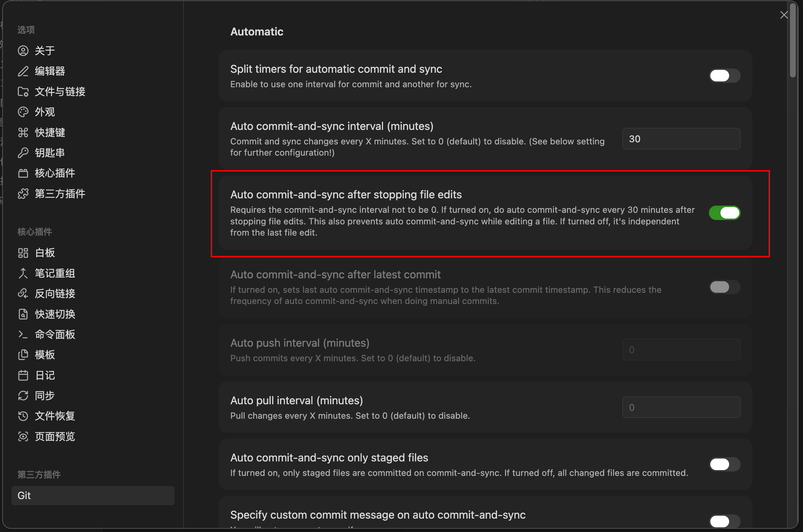This screenshot has width=803, height=532.
Task: Click the Auto pull interval input field
Action: click(681, 407)
